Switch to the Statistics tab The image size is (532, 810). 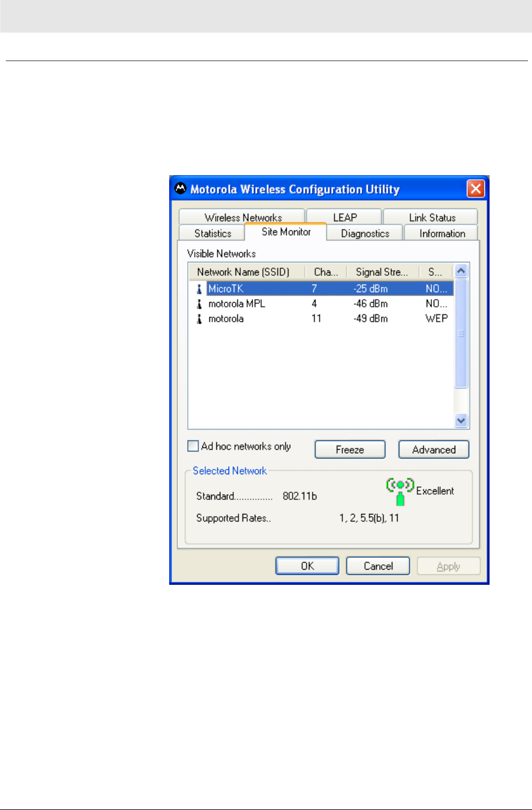[x=213, y=233]
